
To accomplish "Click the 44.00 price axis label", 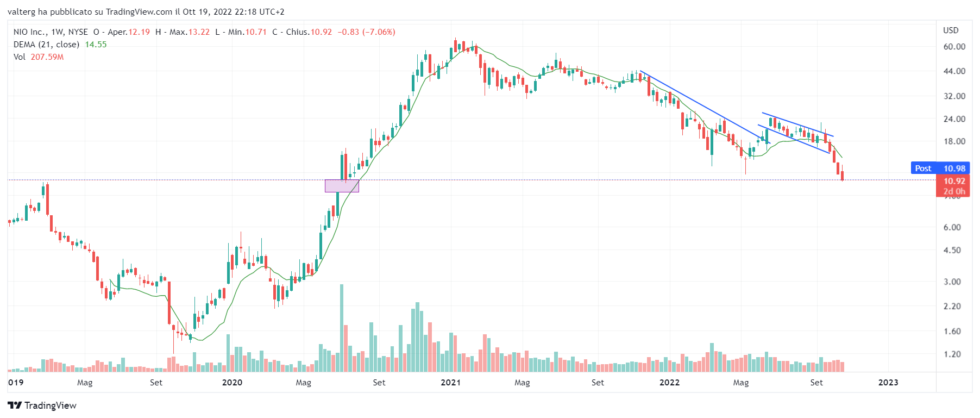I will (954, 71).
